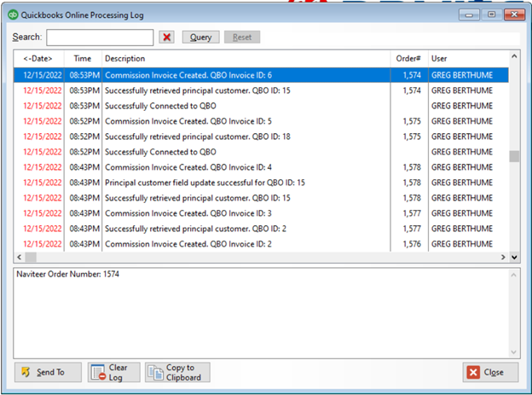Click the log list scroll down arrow
532x395 pixels.
click(x=514, y=257)
